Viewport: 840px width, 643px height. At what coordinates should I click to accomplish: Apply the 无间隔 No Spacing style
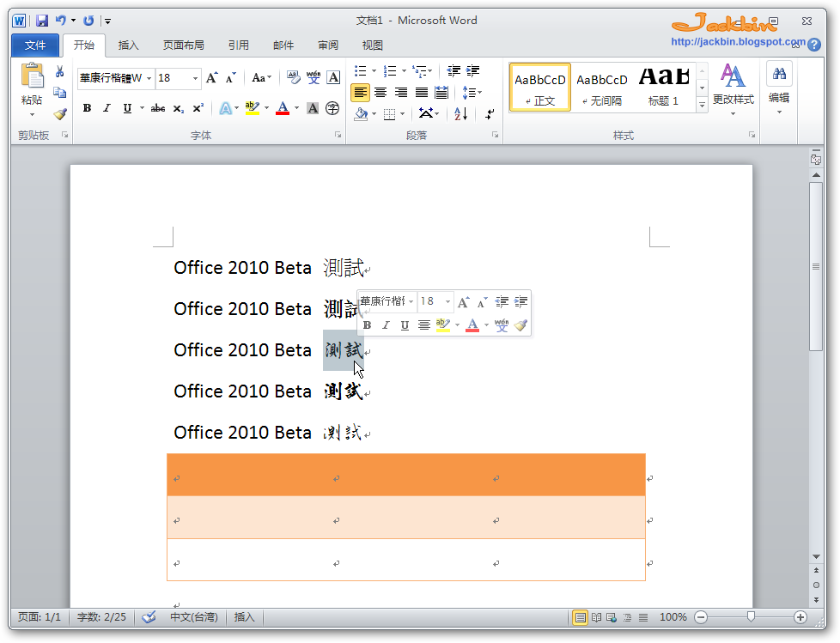tap(602, 88)
